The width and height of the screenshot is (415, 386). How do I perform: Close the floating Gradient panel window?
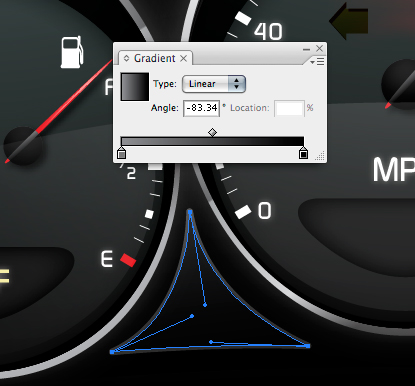tap(319, 49)
